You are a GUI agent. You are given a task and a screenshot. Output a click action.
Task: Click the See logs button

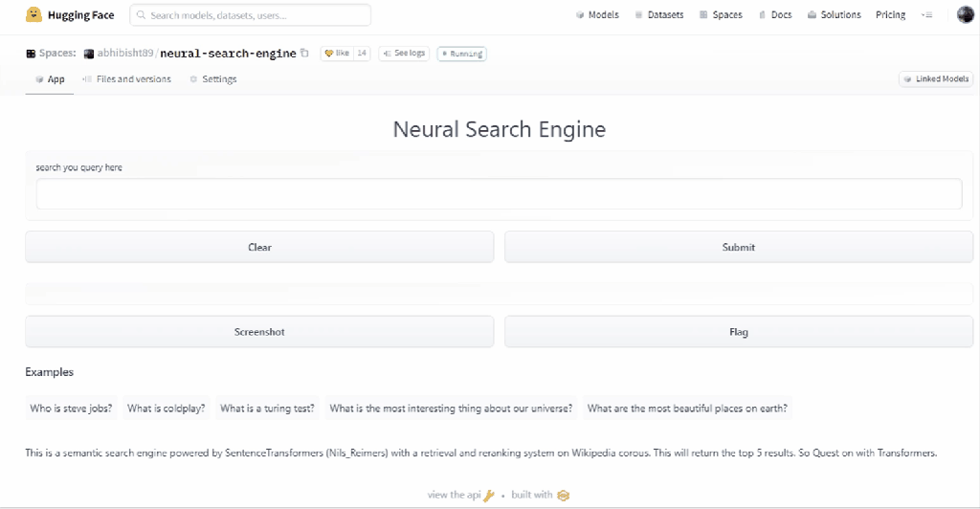click(403, 54)
